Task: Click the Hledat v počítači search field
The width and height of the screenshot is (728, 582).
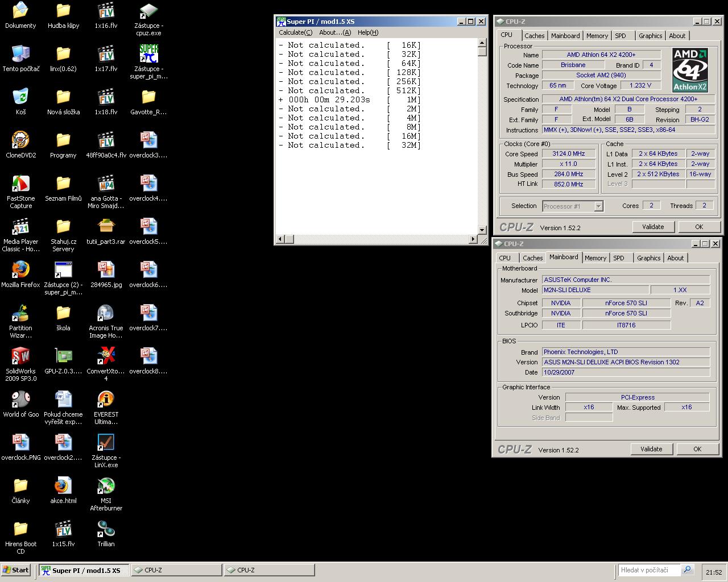Action: pyautogui.click(x=649, y=569)
